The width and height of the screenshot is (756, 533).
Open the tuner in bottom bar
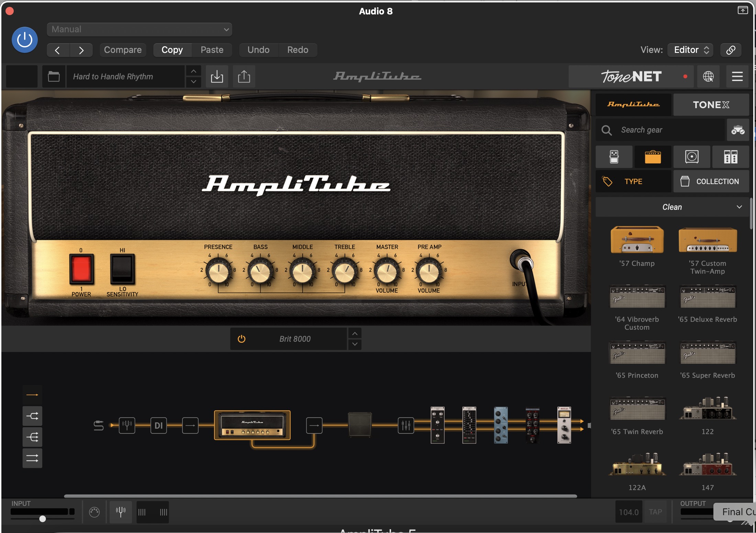pos(120,512)
